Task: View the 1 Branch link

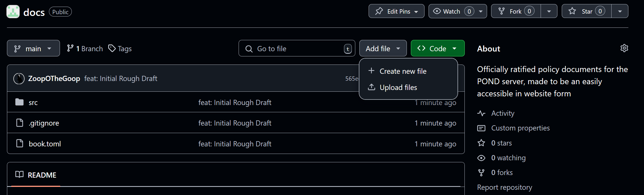Action: tap(85, 49)
